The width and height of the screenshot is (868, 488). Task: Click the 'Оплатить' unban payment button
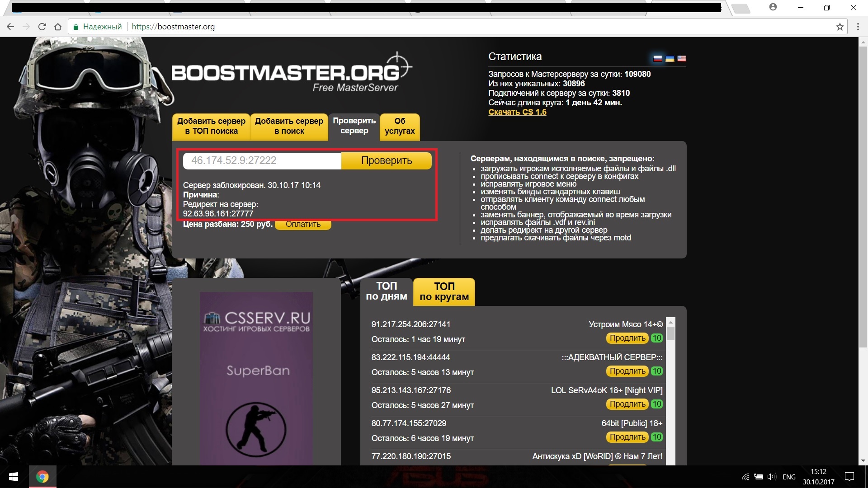tap(303, 224)
